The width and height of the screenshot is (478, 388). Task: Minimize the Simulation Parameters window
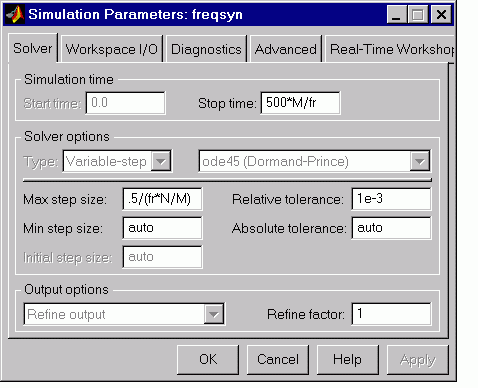397,15
